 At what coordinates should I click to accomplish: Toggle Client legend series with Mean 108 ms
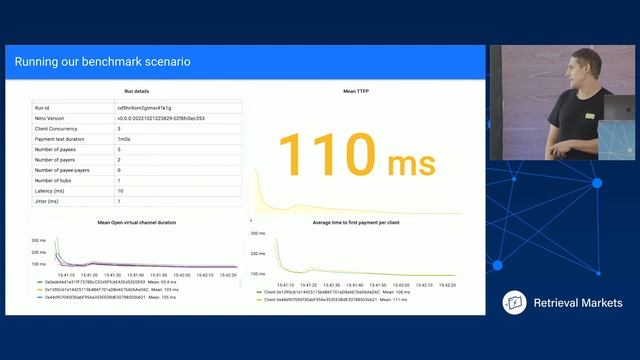[x=337, y=292]
